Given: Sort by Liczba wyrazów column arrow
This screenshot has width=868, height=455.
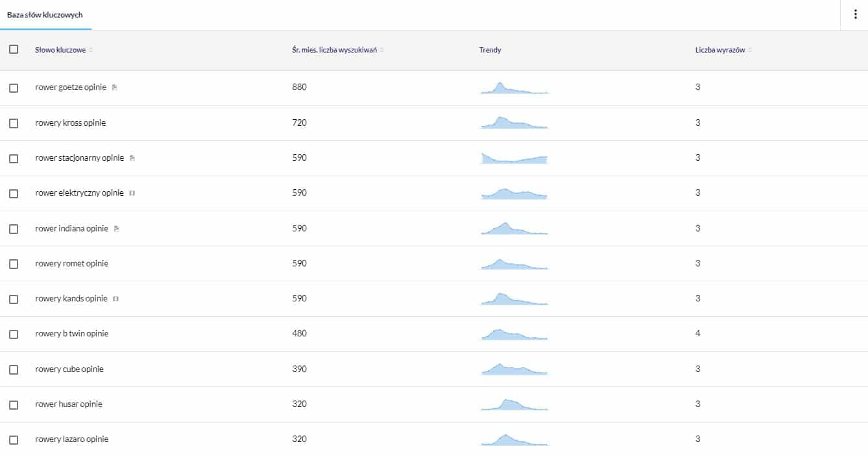Looking at the screenshot, I should pos(750,50).
